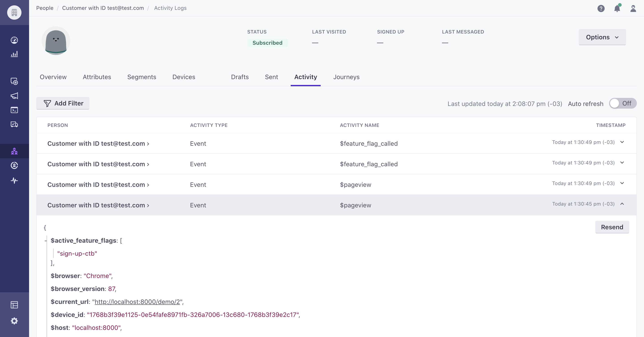Image resolution: width=644 pixels, height=337 pixels.
Task: Select the People icon in sidebar
Action: [14, 151]
